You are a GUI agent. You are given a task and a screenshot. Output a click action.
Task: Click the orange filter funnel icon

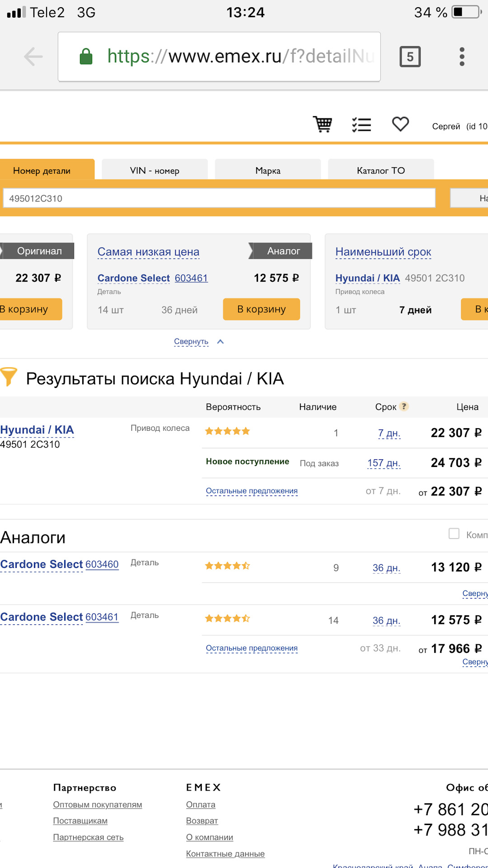click(x=9, y=377)
